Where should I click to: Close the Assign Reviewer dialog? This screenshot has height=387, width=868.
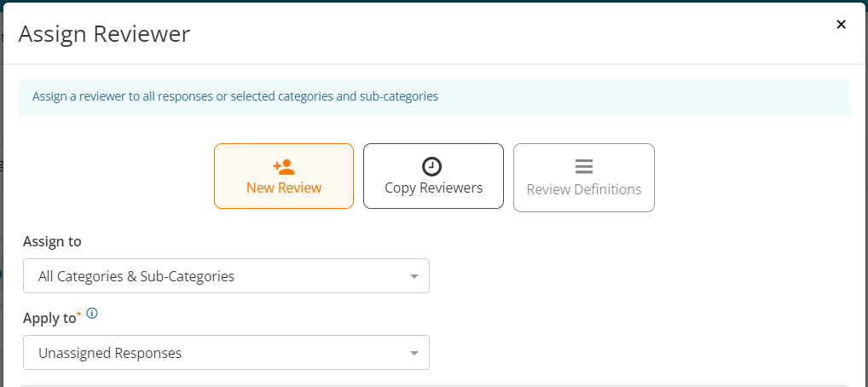[x=841, y=25]
